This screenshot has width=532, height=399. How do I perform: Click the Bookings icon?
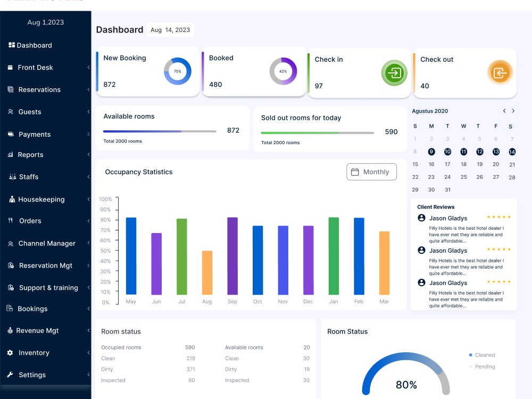10,308
